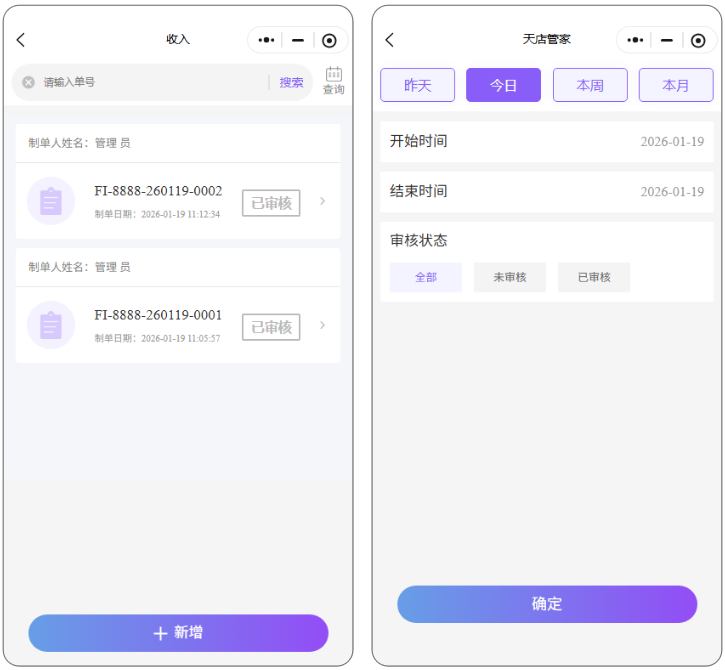Open the 查询 calendar filter icon
The height and width of the screenshot is (670, 725).
334,81
